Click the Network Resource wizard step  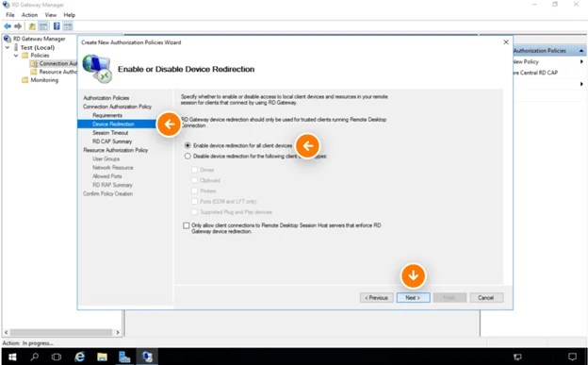tap(113, 168)
